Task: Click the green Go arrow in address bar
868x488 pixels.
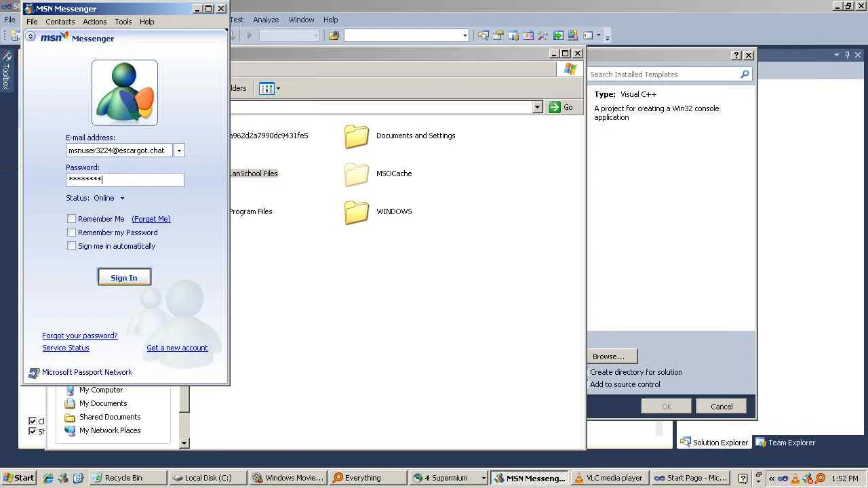Action: (555, 107)
